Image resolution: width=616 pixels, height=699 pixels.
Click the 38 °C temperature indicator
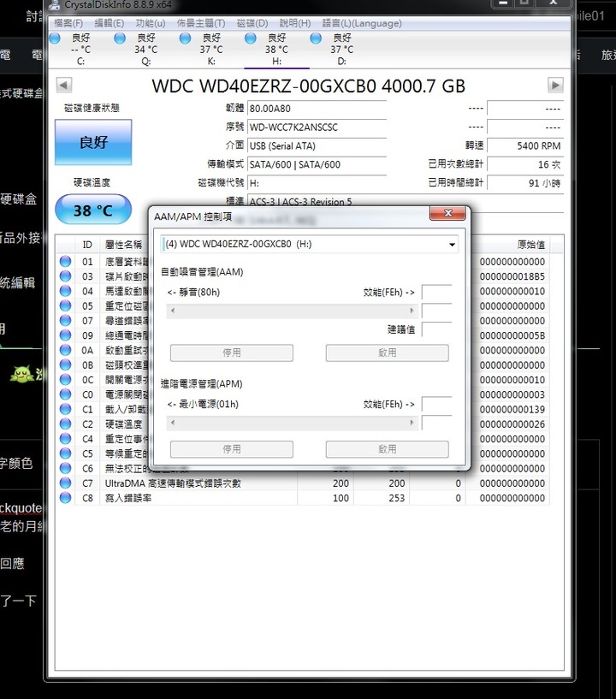tap(93, 210)
